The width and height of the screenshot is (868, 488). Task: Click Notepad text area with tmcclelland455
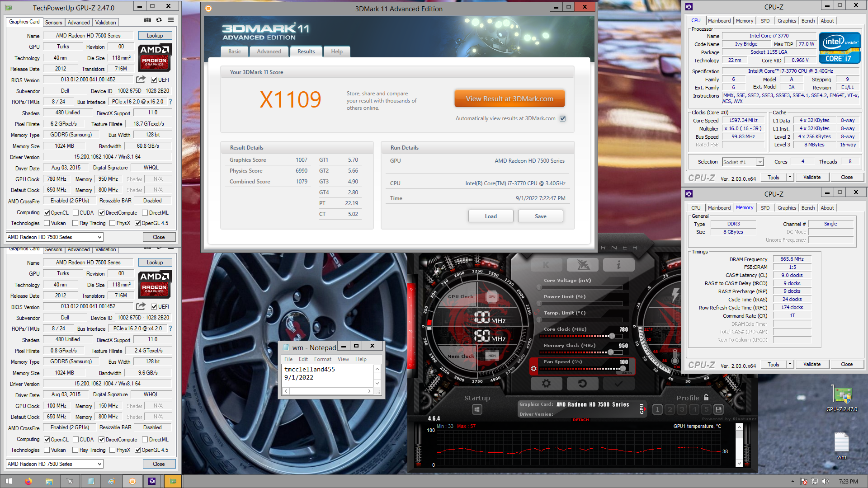click(328, 375)
